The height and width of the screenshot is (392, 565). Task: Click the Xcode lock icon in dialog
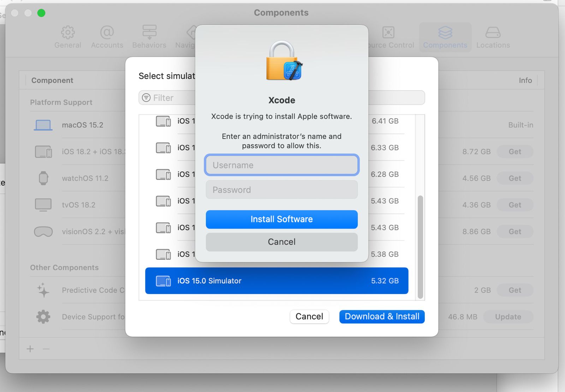click(x=284, y=60)
